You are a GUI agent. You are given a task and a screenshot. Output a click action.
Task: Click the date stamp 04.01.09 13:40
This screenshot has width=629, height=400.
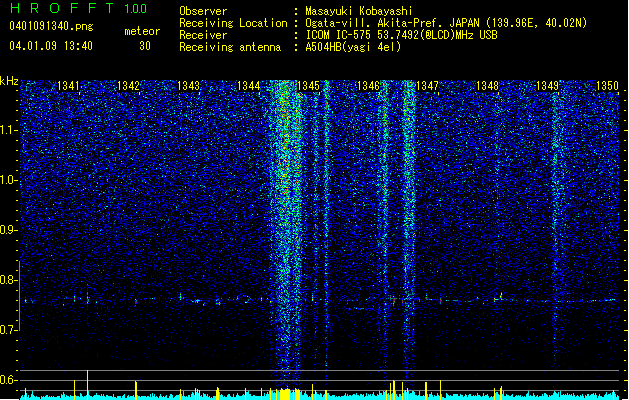point(51,46)
